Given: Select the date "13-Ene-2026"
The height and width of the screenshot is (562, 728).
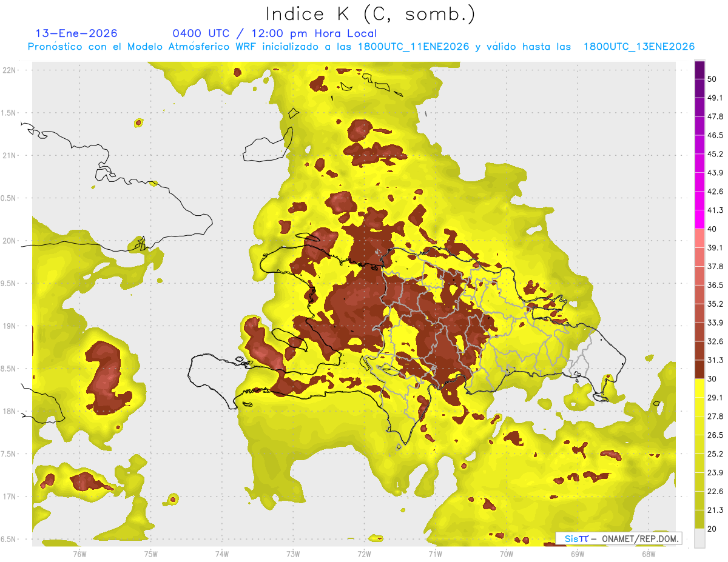Looking at the screenshot, I should 76,33.
